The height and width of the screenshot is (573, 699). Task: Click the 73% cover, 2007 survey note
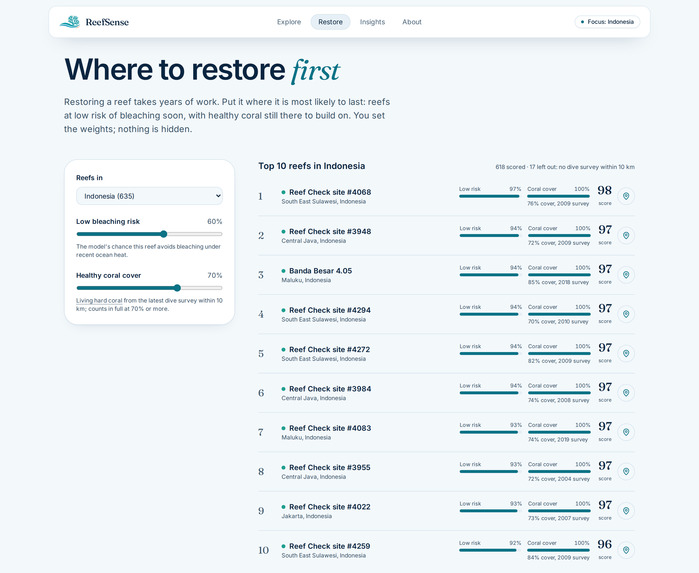pyautogui.click(x=559, y=518)
